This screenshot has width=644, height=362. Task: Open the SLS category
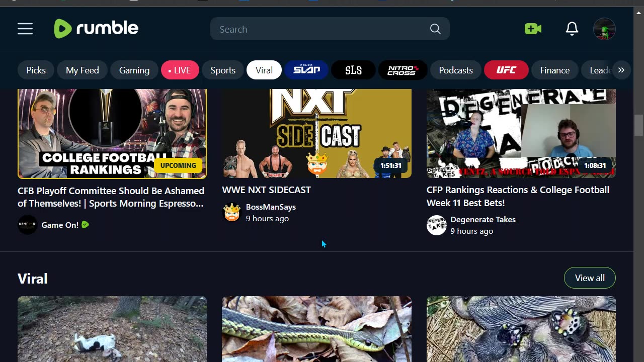point(353,70)
